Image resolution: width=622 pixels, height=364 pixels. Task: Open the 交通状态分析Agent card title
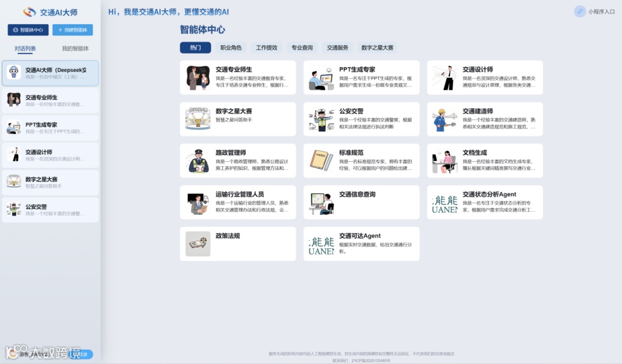pos(489,194)
